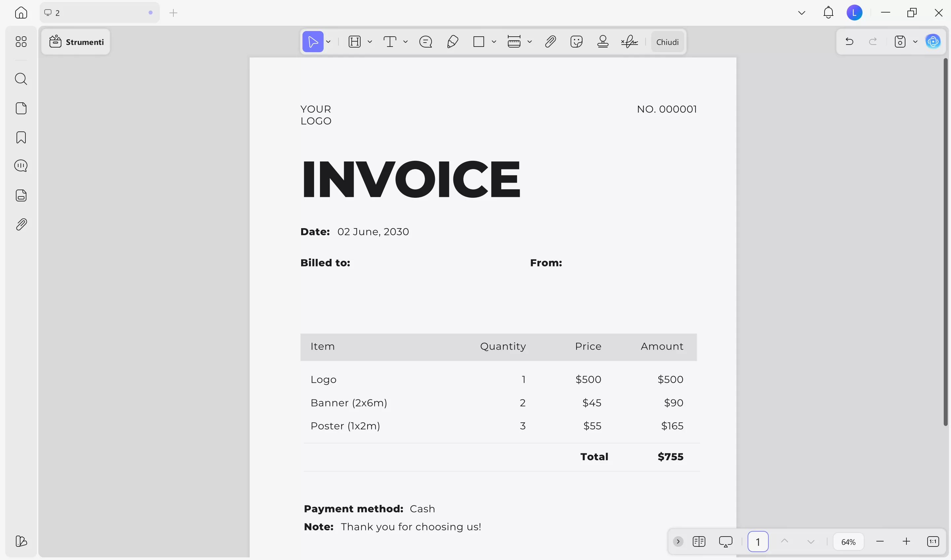
Task: Toggle slideshow presentation mode
Action: (725, 542)
